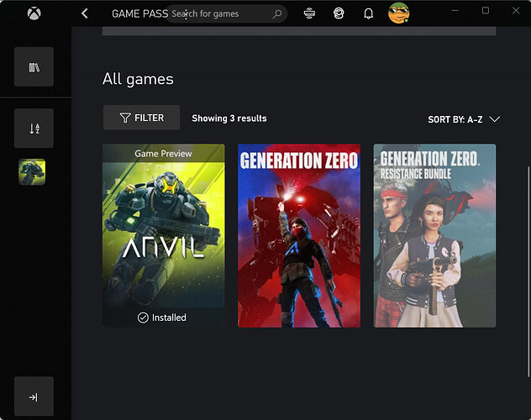The image size is (531, 420).
Task: Close the Xbox app window
Action: tap(516, 10)
